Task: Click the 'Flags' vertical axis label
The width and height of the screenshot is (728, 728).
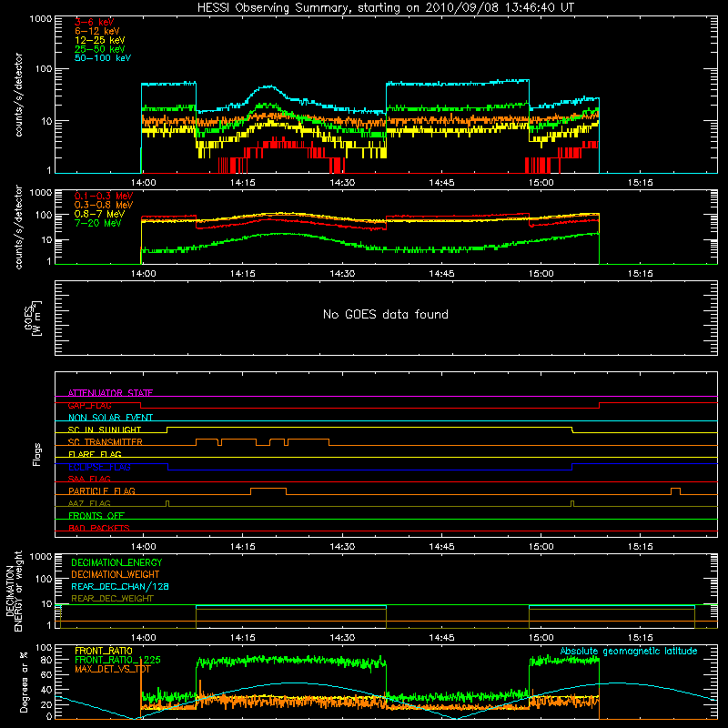Action: [36, 454]
